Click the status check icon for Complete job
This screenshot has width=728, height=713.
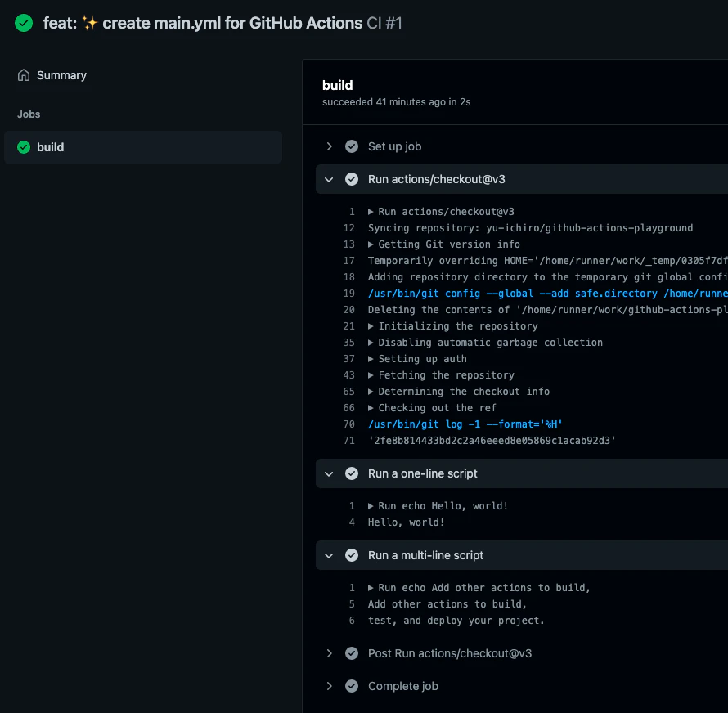352,686
